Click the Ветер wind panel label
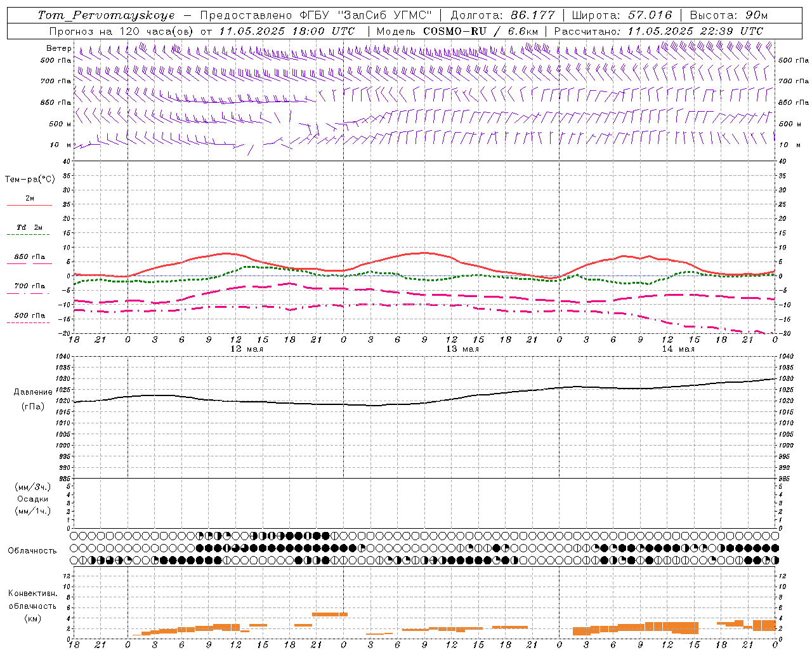Image resolution: width=812 pixels, height=650 pixels. click(58, 48)
